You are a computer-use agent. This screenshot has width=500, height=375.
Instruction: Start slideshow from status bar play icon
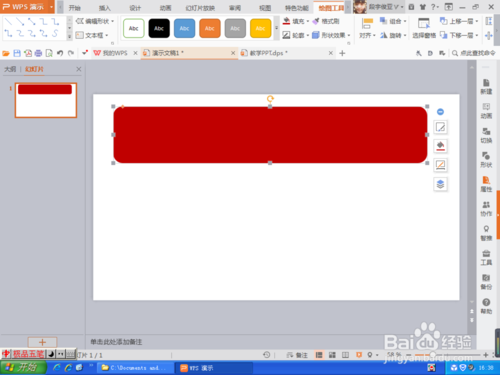click(x=359, y=355)
